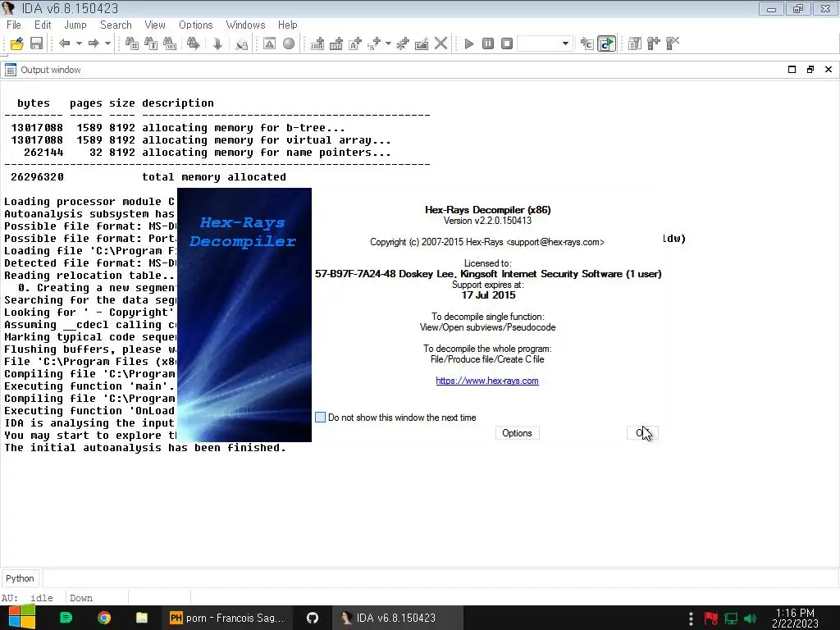Screen dimensions: 840x630
Task: Click the 'Down' status bar entry
Action: [81, 598]
